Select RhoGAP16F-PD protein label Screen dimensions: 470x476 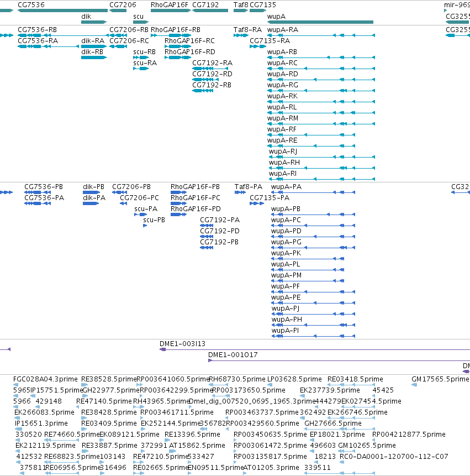(x=196, y=209)
